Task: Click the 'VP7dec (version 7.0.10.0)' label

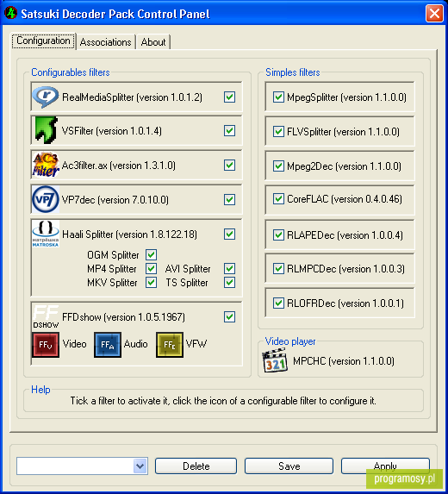Action: (115, 200)
